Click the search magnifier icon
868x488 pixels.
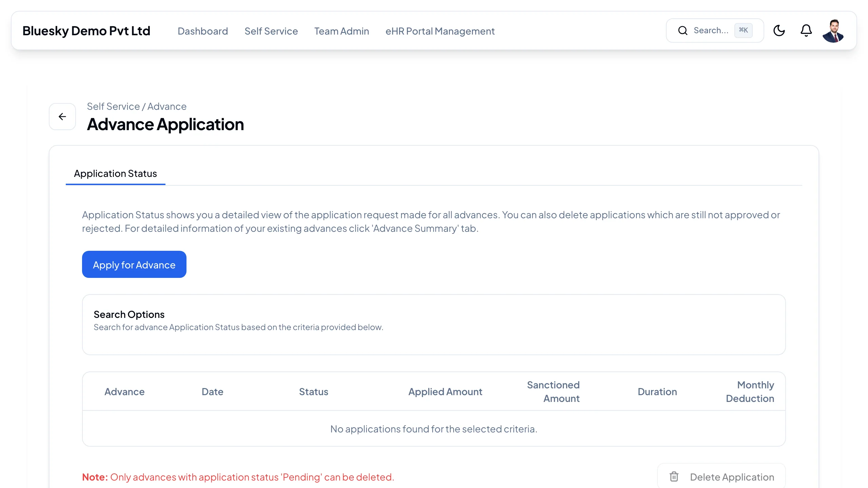(x=683, y=30)
